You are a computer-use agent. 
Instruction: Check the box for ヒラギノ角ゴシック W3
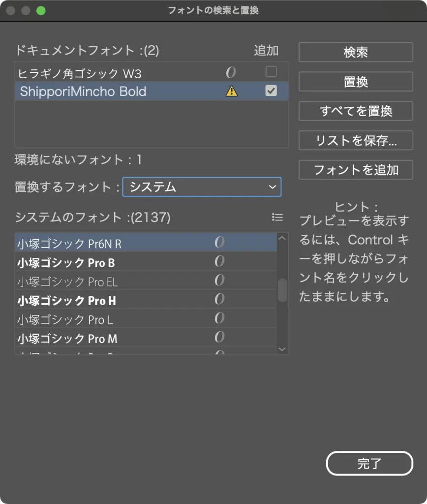[x=271, y=72]
